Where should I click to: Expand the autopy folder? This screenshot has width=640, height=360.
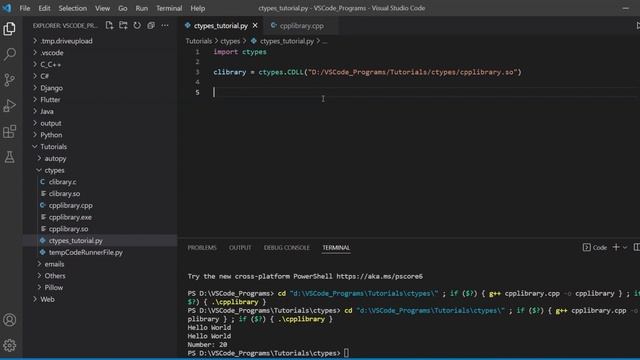[55, 158]
